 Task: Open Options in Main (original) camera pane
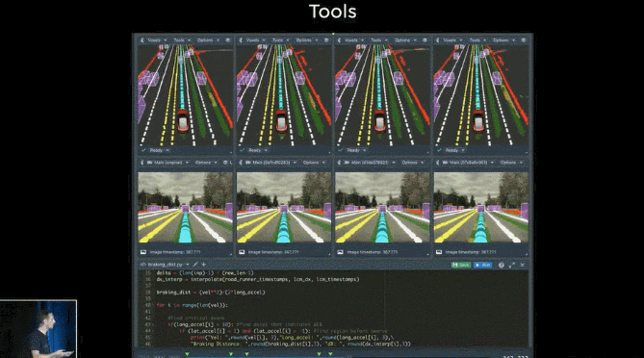tap(206, 163)
